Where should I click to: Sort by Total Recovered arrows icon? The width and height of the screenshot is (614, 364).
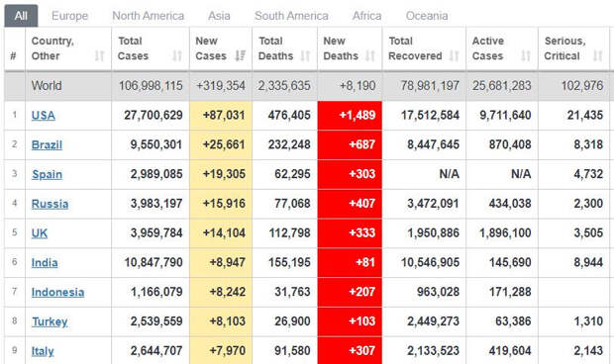pyautogui.click(x=454, y=56)
